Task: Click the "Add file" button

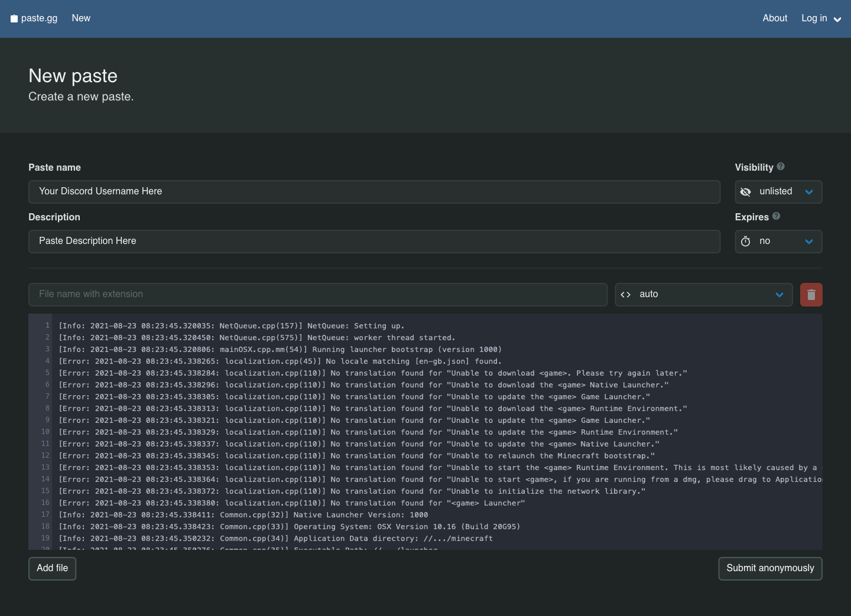Action: [52, 568]
